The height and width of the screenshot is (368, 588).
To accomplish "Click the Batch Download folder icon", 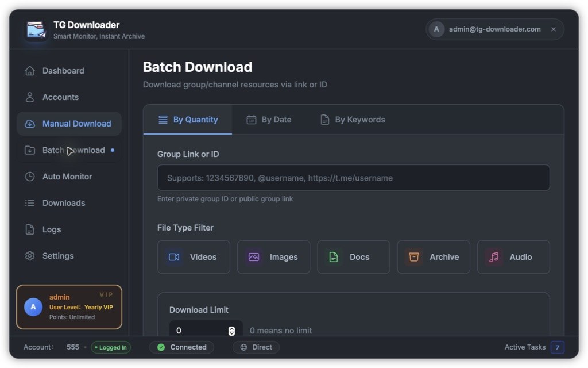I will 30,150.
